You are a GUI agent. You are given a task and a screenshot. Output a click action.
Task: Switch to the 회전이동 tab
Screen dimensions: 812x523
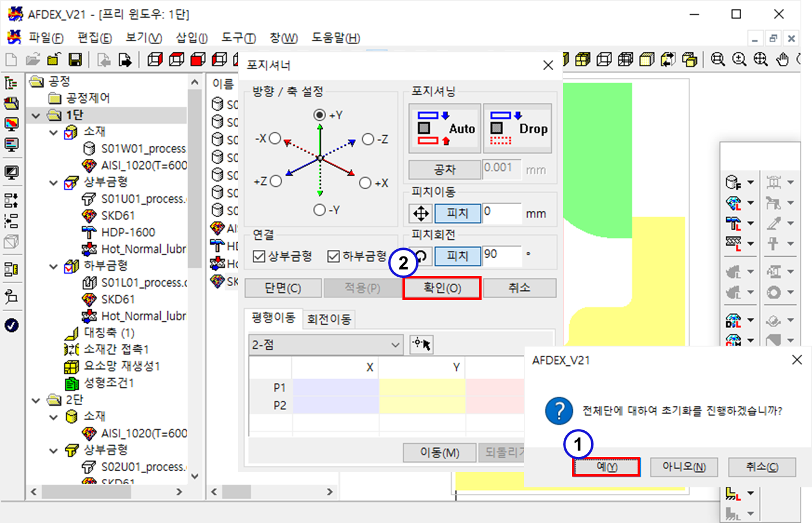pyautogui.click(x=329, y=320)
